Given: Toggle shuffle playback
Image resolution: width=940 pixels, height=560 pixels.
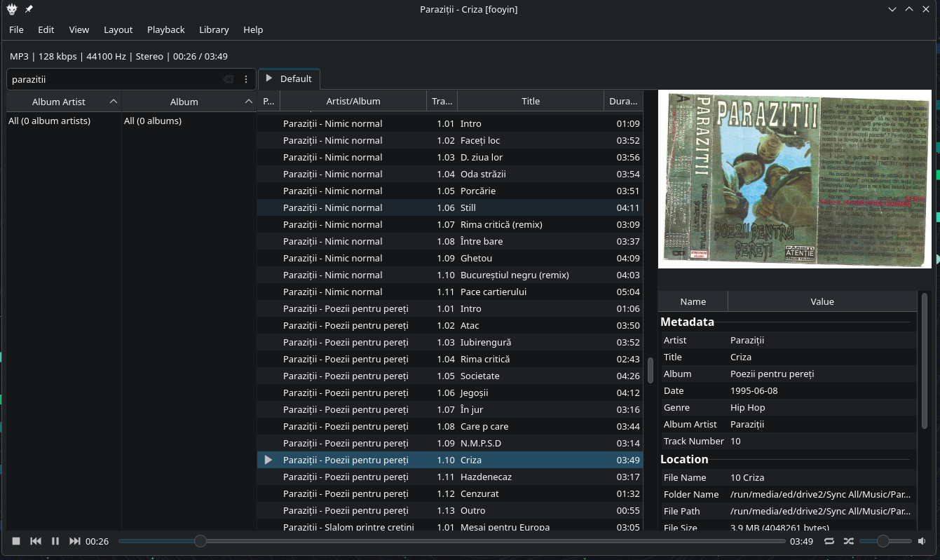Looking at the screenshot, I should coord(848,541).
